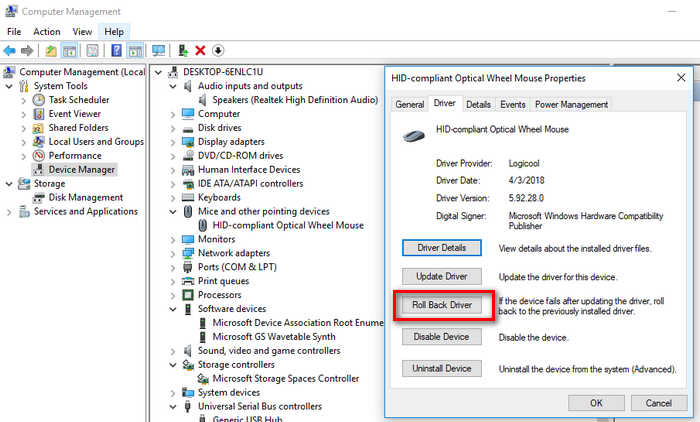Open the Help menu
Screen dimensions: 700x422
(x=114, y=32)
